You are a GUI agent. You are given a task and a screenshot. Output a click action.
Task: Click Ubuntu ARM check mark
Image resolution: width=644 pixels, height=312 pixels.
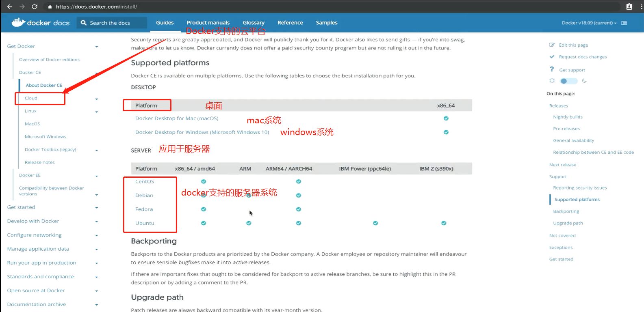point(249,223)
